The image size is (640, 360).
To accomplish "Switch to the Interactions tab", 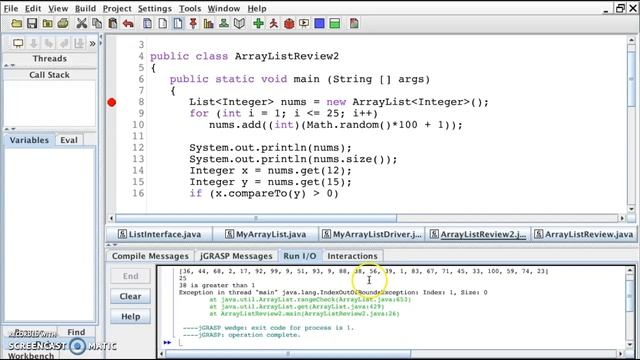I will tap(352, 256).
